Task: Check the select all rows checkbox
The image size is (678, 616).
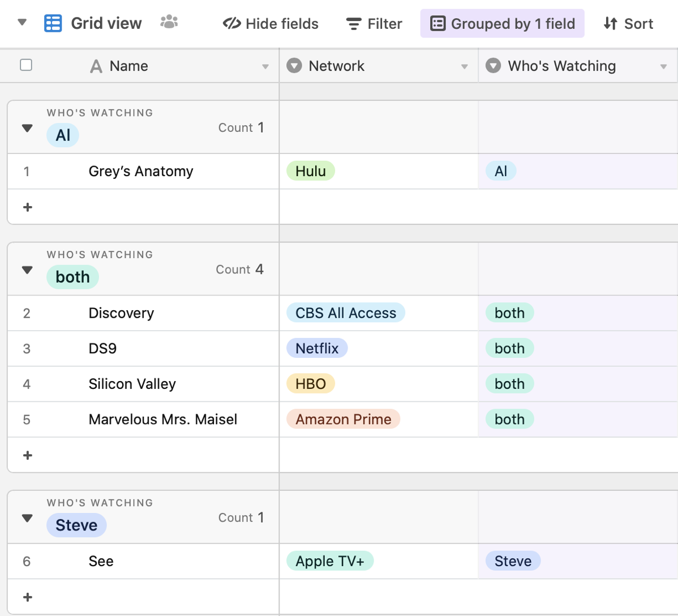Action: pyautogui.click(x=26, y=65)
